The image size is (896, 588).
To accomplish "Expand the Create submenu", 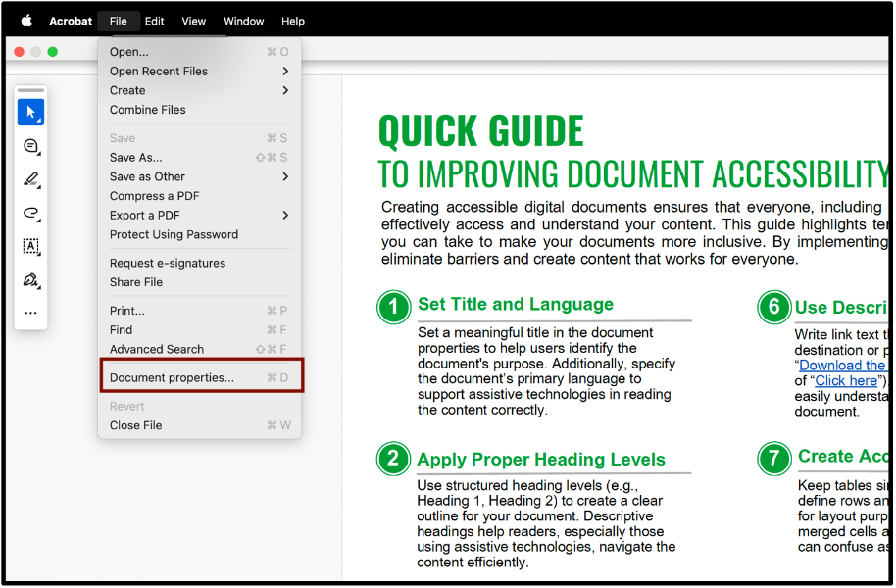I will pos(126,90).
